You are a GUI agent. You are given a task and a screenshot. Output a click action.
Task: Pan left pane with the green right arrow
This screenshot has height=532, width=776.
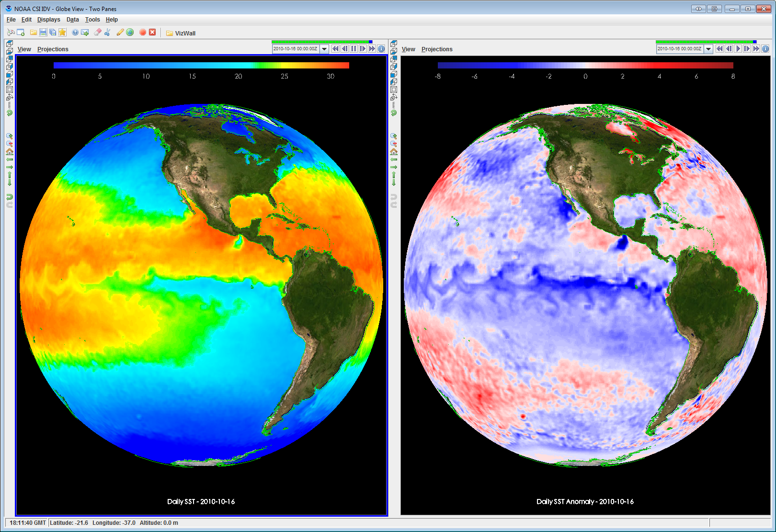pos(10,167)
